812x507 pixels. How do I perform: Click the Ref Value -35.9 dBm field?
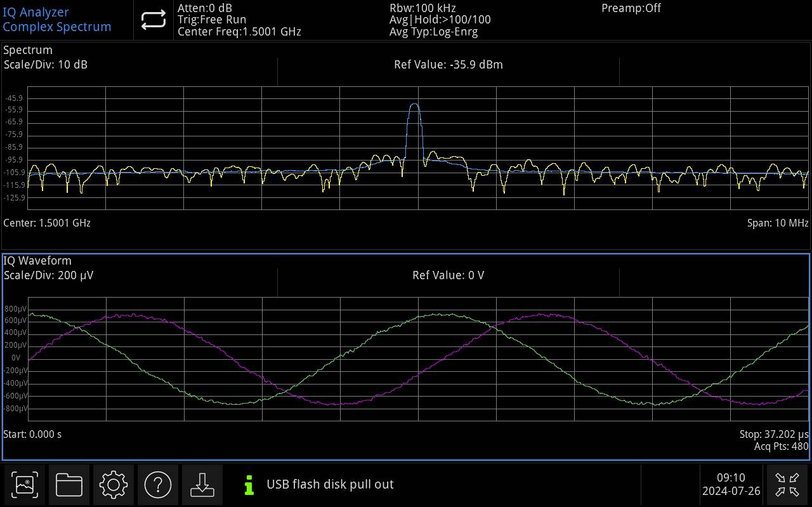pos(449,64)
